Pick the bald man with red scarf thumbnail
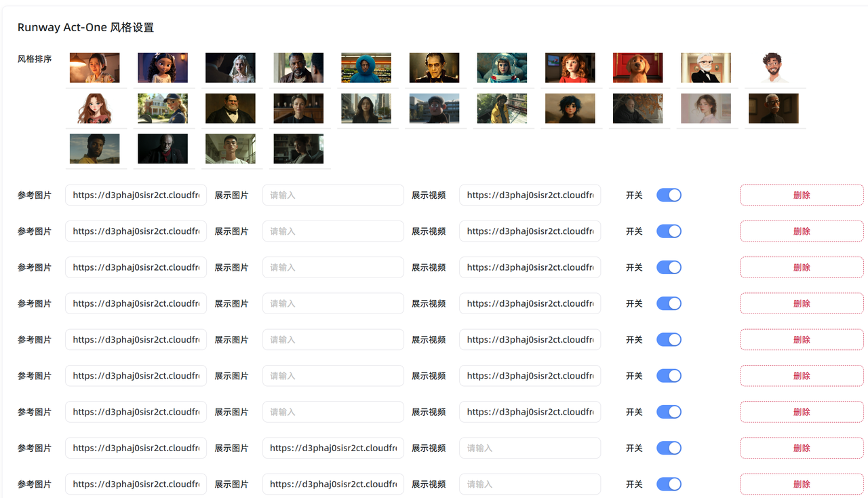Viewport: 868px width, 498px height. 163,149
